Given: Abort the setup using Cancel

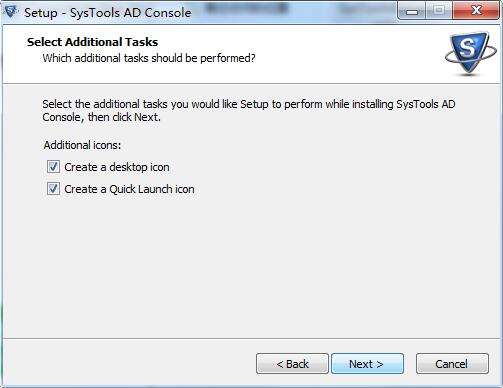Looking at the screenshot, I should pyautogui.click(x=452, y=364).
